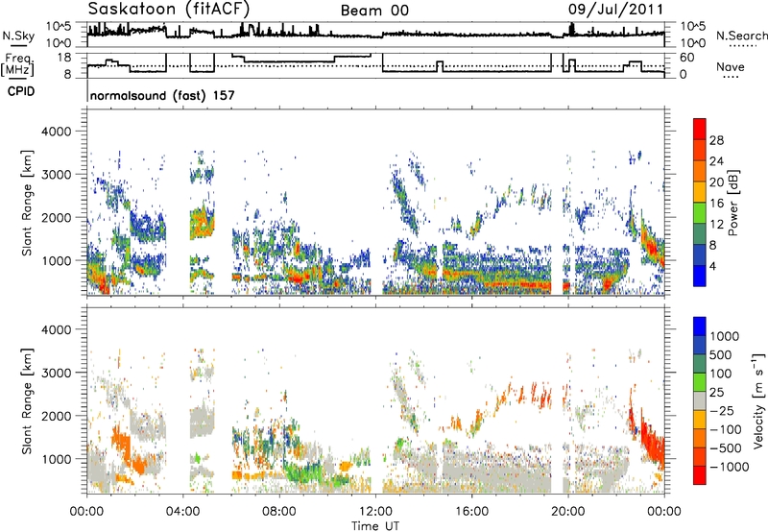Click the date "09/Jul/2011"

coord(616,10)
